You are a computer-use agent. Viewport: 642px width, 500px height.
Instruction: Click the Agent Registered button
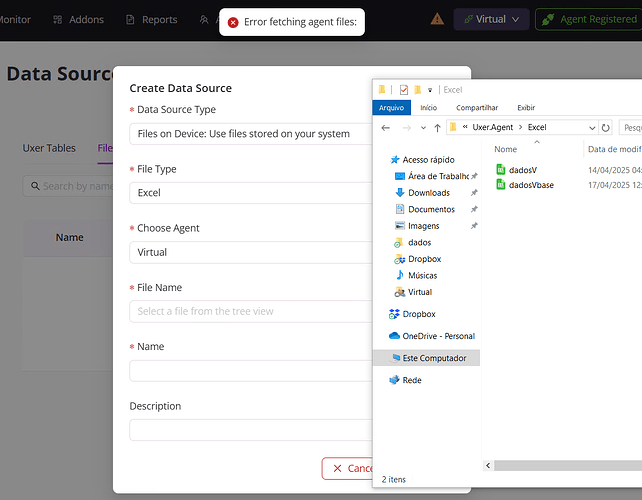point(589,19)
